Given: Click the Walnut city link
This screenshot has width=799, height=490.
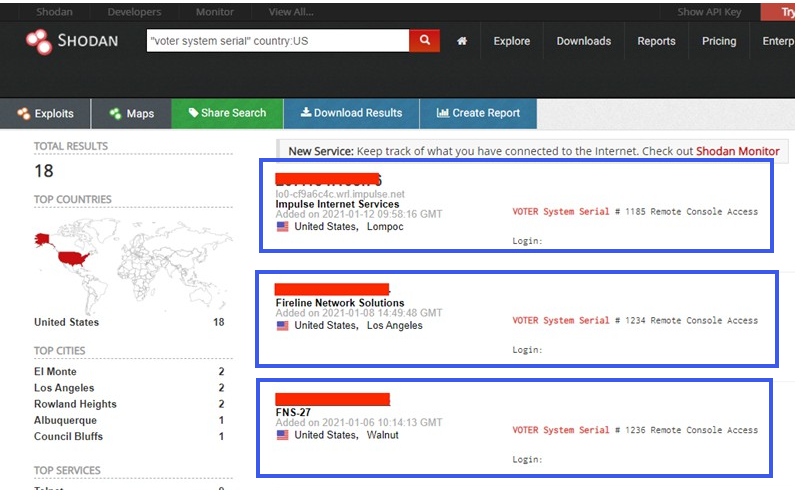Looking at the screenshot, I should (x=383, y=435).
